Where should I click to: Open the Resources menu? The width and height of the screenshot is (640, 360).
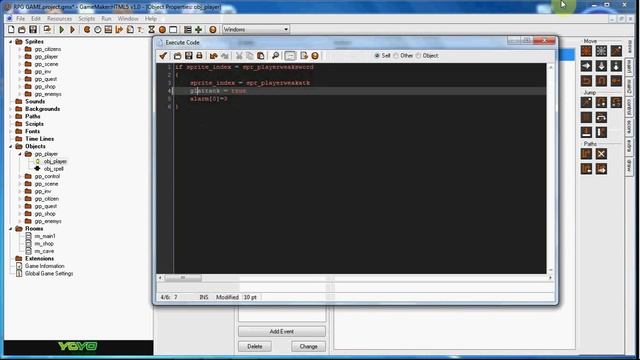[59, 19]
